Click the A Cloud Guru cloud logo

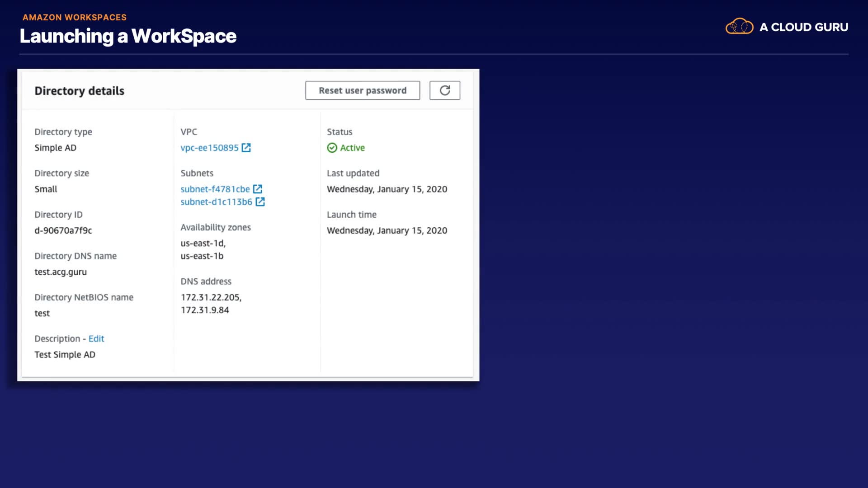739,27
